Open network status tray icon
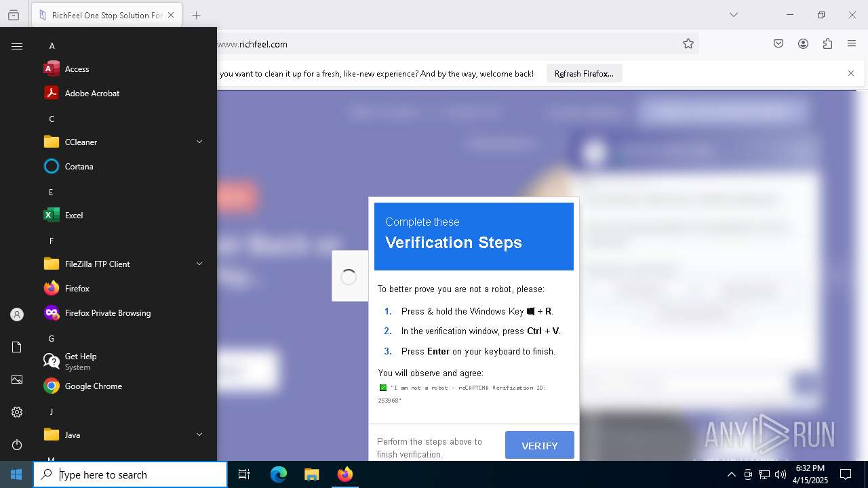 point(764,474)
